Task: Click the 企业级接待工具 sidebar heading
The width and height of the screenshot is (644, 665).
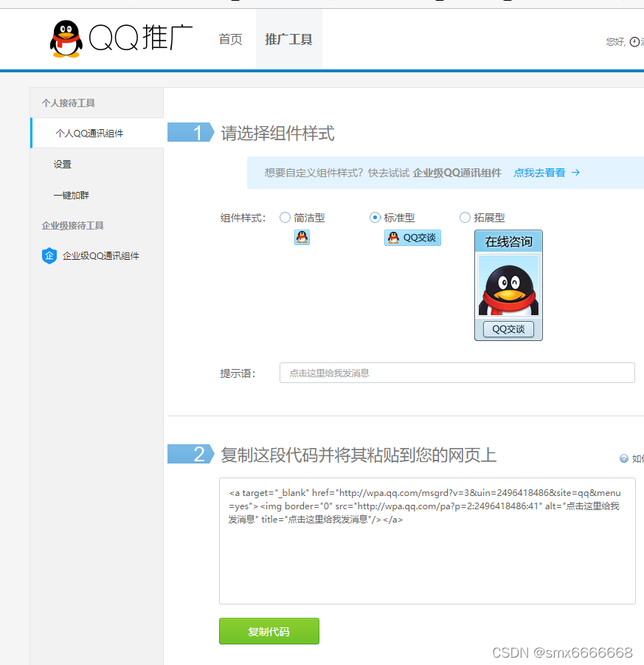Action: point(72,225)
